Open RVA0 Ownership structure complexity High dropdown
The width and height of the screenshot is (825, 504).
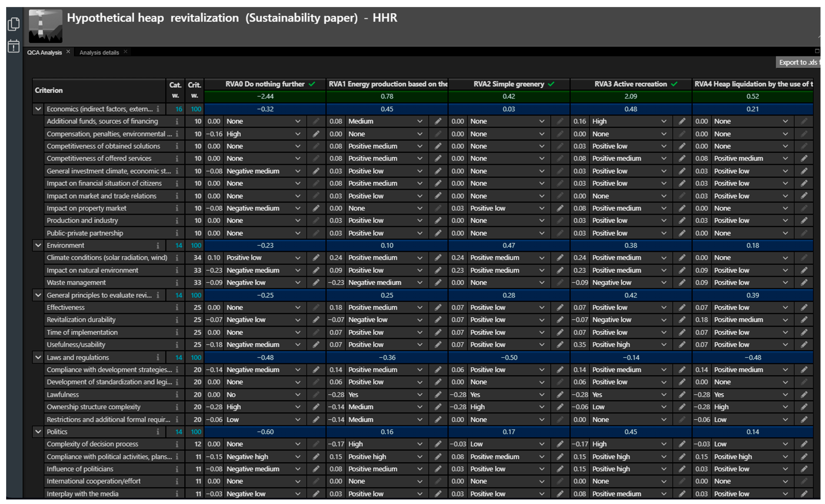pos(298,407)
